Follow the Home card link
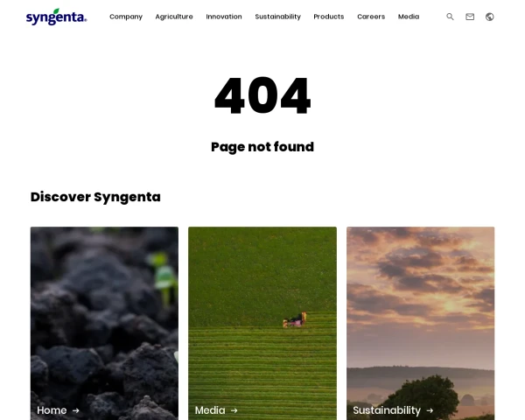Image resolution: width=525 pixels, height=420 pixels. click(x=52, y=410)
